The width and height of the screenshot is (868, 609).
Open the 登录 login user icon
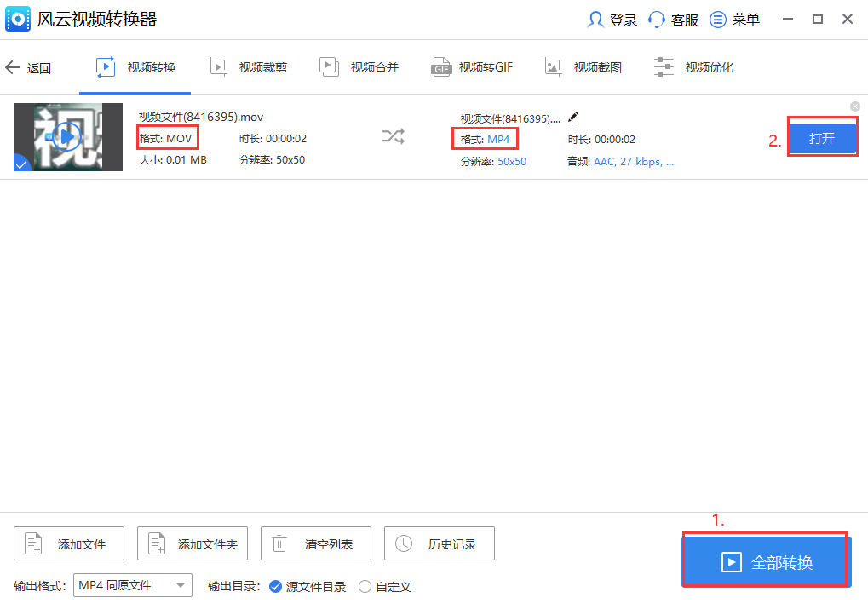point(595,20)
